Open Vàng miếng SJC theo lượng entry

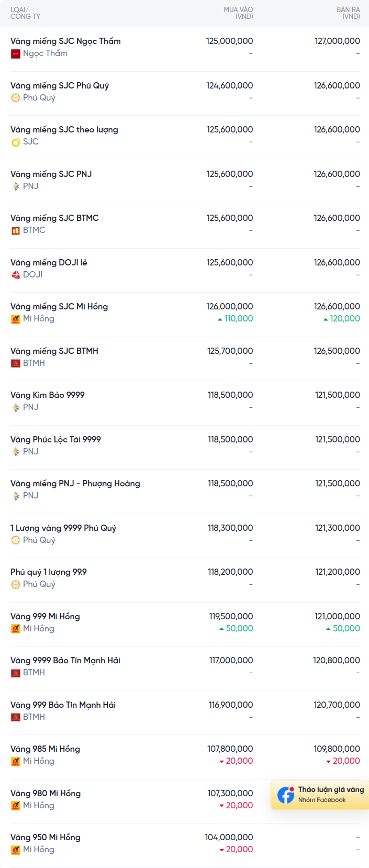pos(64,130)
